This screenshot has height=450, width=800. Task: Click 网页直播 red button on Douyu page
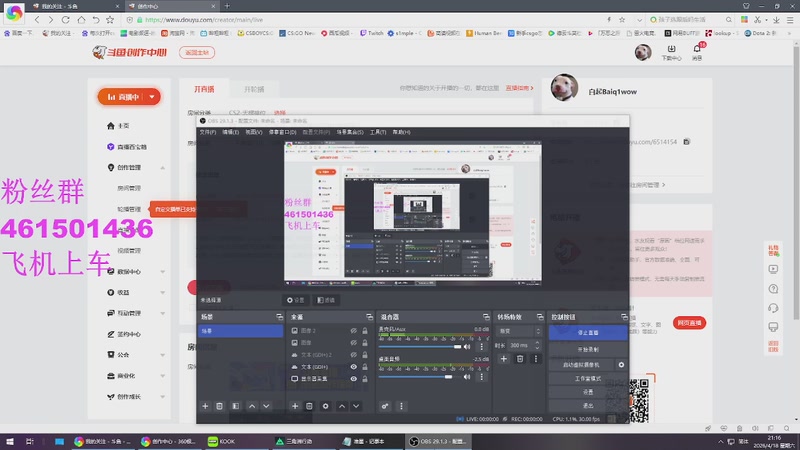[x=689, y=323]
